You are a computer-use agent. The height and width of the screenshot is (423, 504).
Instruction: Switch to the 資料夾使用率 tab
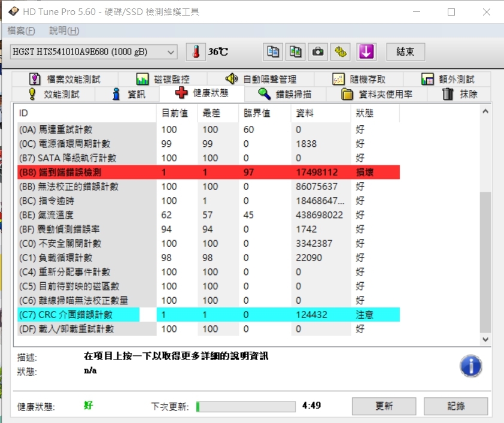point(377,94)
